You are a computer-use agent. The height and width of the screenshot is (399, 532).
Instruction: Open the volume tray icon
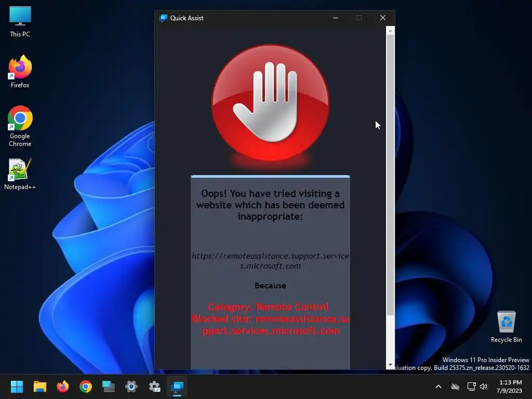coord(484,387)
